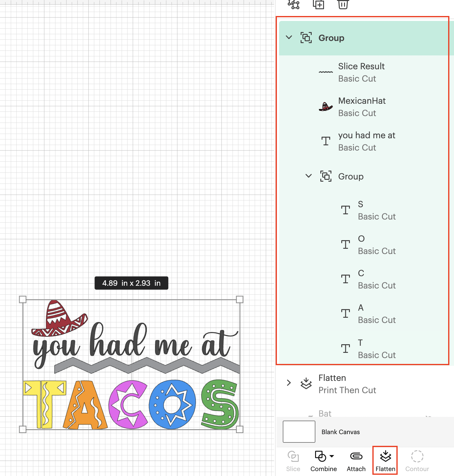The image size is (454, 476).
Task: Click the Blank Canvas white swatch
Action: coord(299,432)
